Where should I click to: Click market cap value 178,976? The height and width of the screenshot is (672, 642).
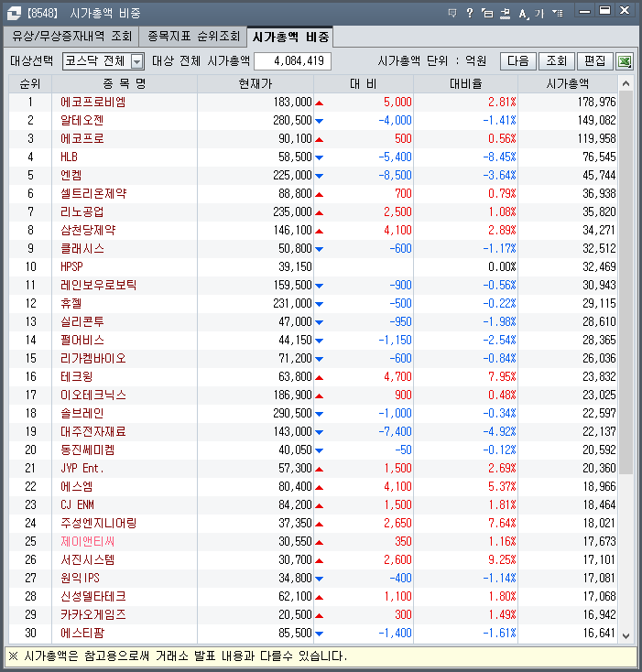coord(596,102)
